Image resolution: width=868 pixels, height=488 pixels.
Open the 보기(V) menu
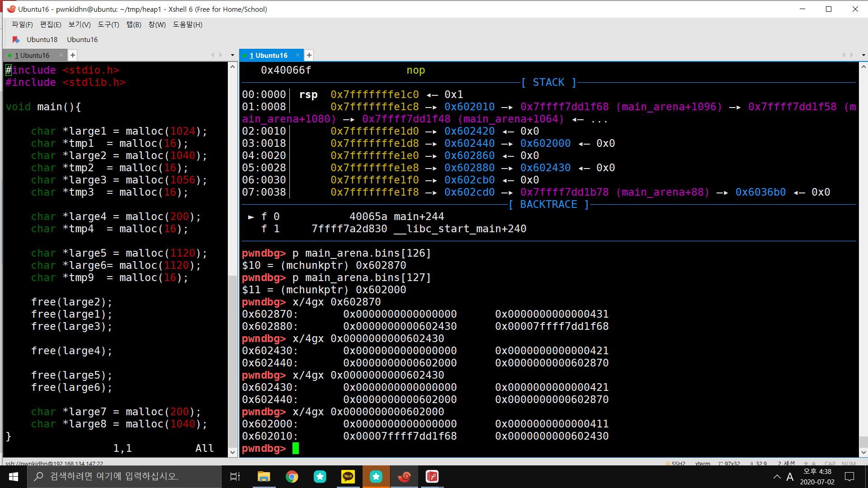pos(80,24)
